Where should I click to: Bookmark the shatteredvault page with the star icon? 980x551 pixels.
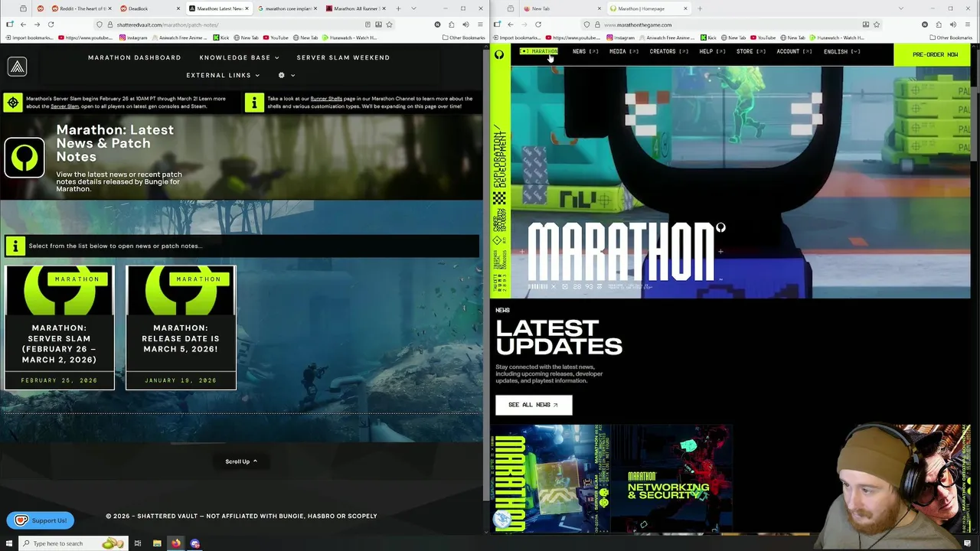coord(389,24)
